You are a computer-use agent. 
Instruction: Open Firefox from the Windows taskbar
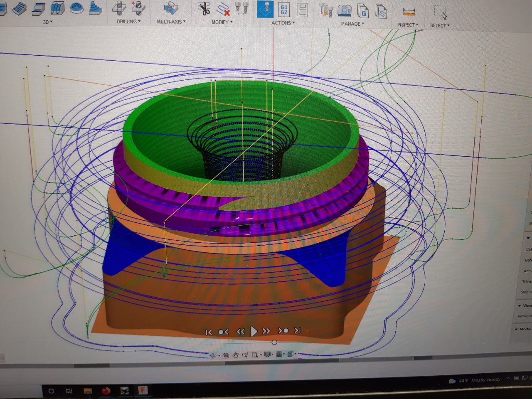tap(106, 391)
